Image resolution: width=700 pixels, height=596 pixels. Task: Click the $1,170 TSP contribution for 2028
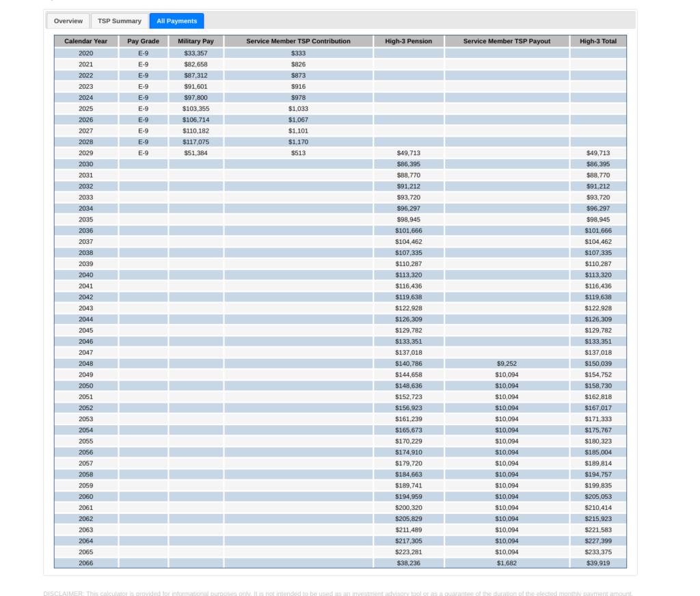tap(298, 142)
